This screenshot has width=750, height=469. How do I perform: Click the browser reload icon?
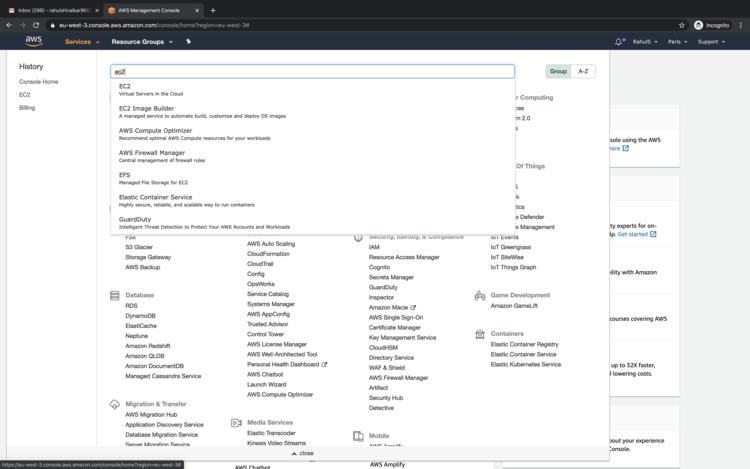(x=36, y=25)
